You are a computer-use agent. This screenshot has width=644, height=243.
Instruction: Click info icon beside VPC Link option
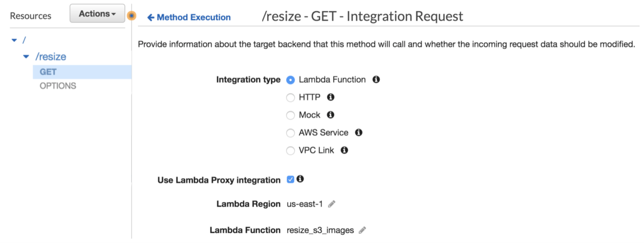coord(344,150)
